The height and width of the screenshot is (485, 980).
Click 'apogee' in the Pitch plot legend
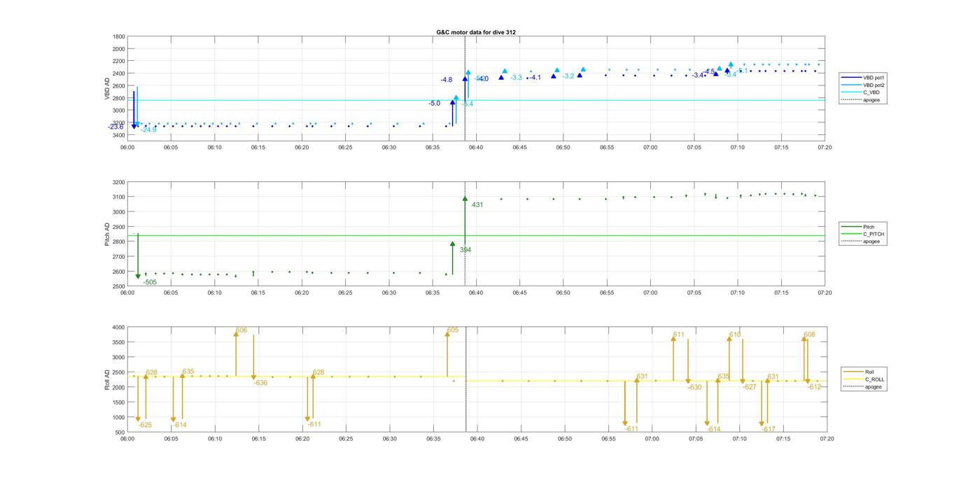[x=871, y=241]
